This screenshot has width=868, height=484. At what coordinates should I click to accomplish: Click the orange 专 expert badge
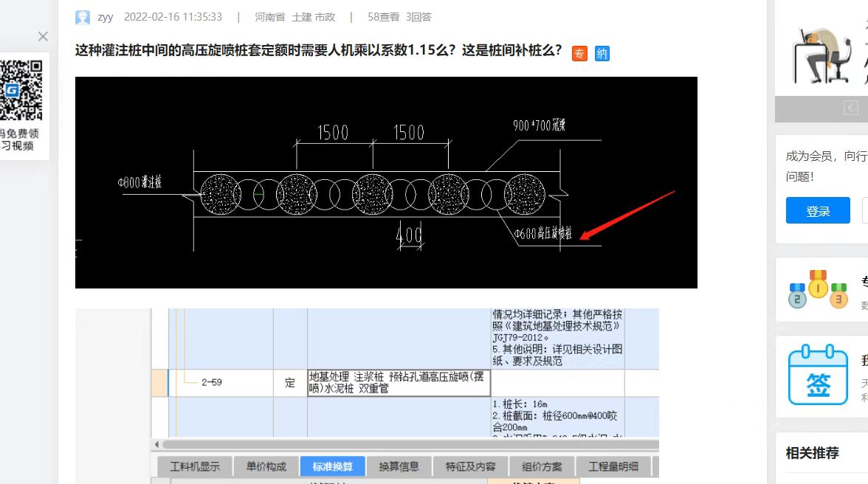579,54
